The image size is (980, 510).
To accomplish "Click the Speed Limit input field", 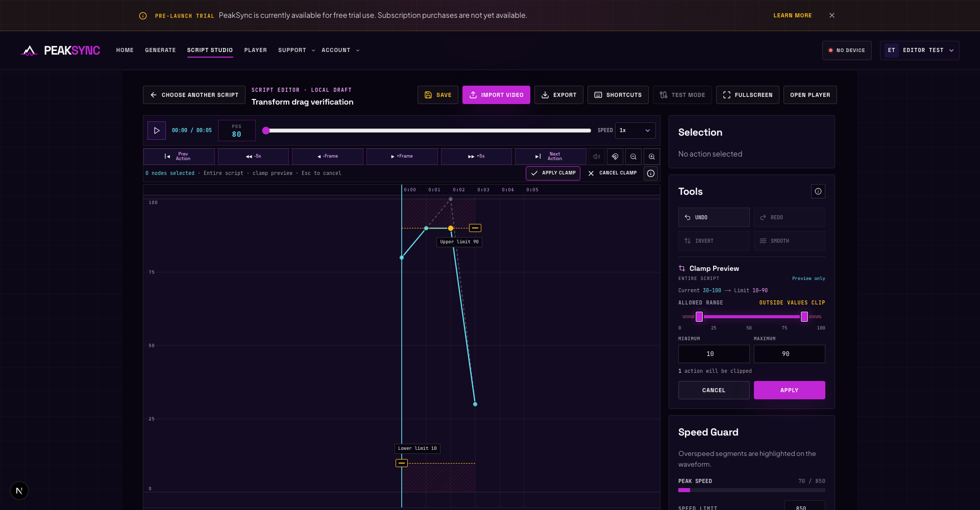I will (x=805, y=505).
